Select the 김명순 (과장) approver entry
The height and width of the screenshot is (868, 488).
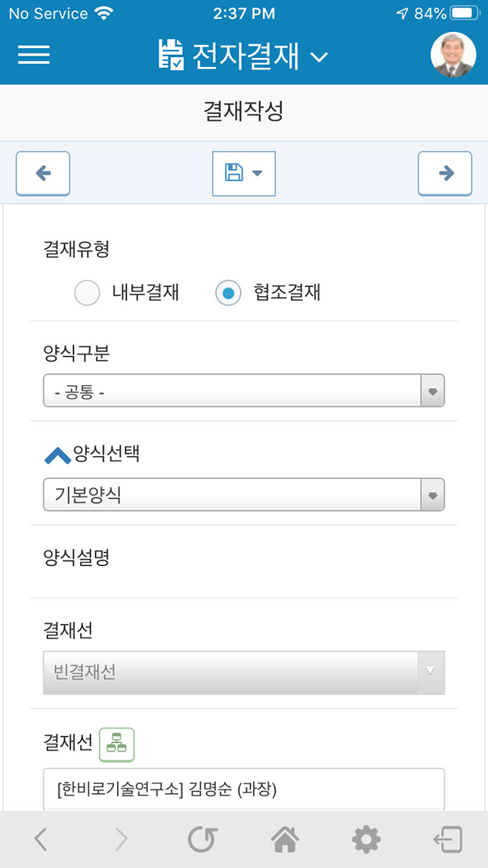(244, 789)
